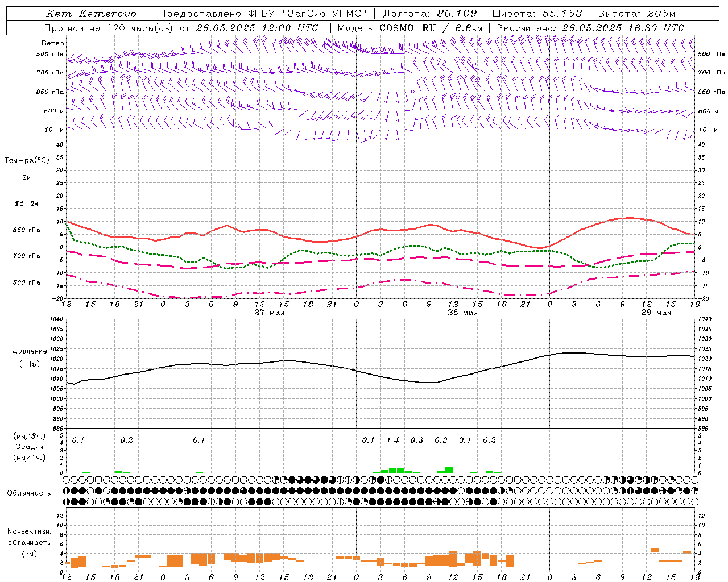Select the 0.3 precipitation amount value

417,440
